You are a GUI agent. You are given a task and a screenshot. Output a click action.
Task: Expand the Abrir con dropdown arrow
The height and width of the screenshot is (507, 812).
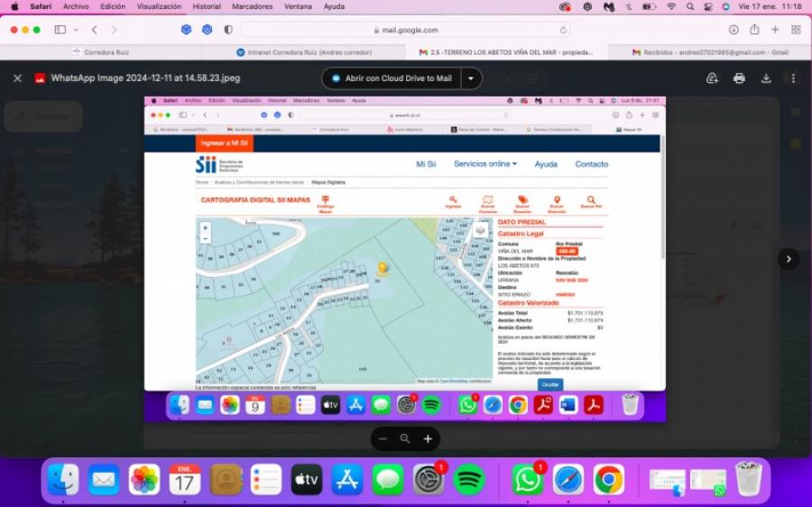coord(471,78)
